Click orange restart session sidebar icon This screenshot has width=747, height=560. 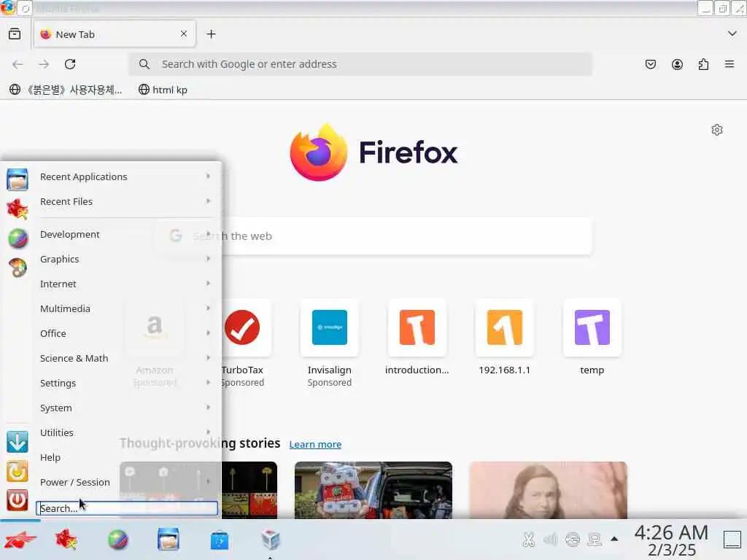18,472
